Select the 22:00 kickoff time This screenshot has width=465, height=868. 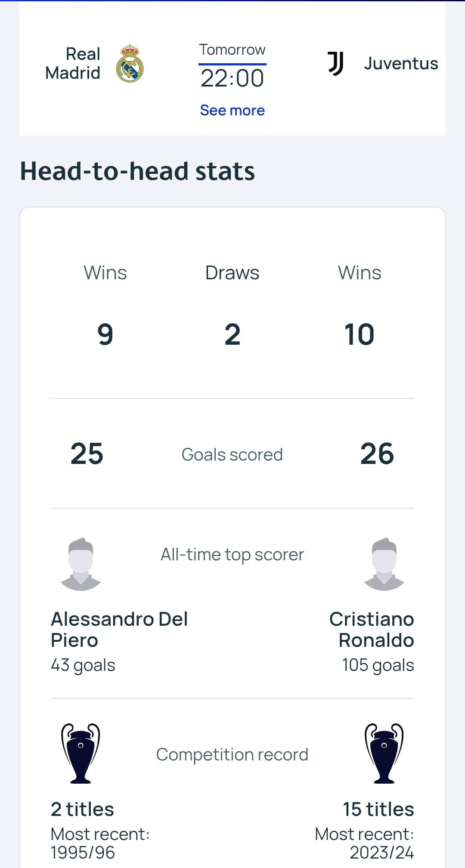pyautogui.click(x=232, y=78)
